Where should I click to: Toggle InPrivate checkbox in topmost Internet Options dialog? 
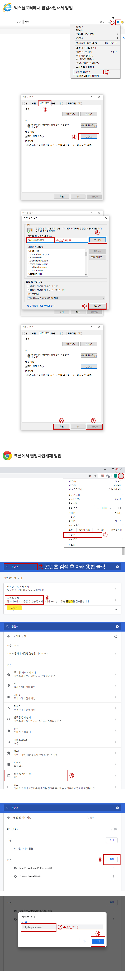(26, 145)
